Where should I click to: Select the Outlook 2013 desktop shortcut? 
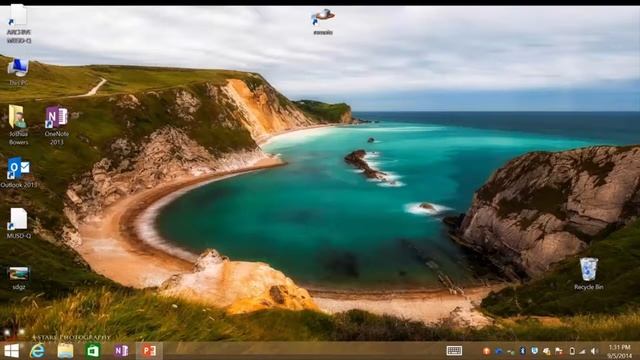[x=19, y=172]
